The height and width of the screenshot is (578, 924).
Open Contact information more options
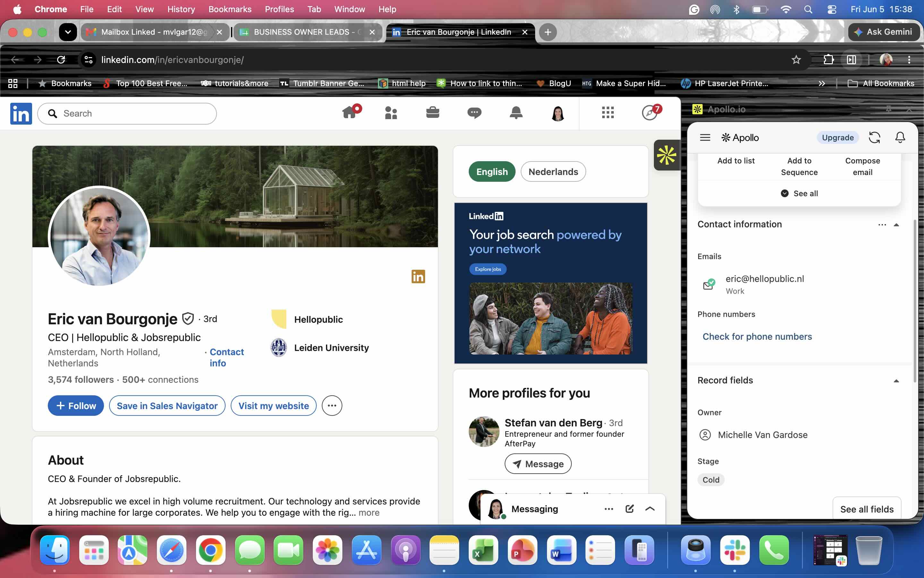point(882,225)
